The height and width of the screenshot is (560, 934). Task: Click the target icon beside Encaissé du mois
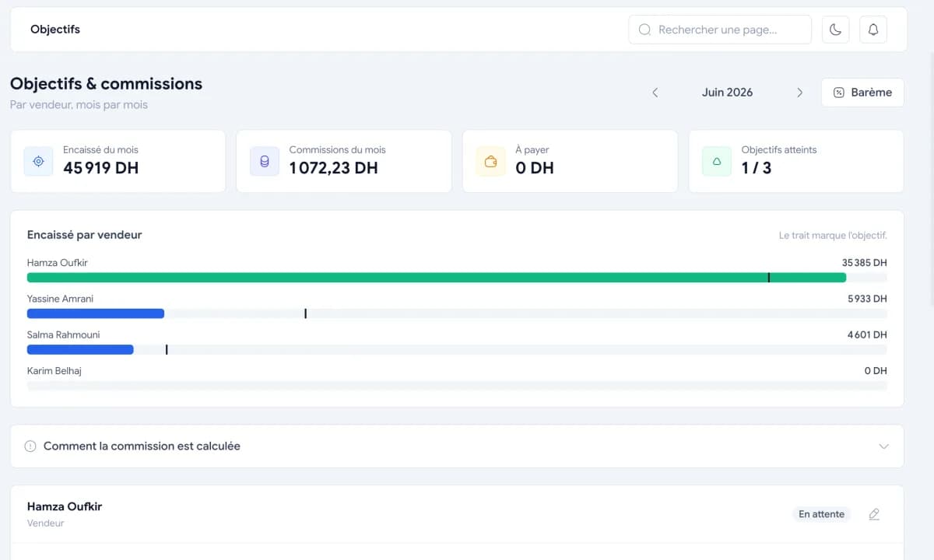click(38, 161)
